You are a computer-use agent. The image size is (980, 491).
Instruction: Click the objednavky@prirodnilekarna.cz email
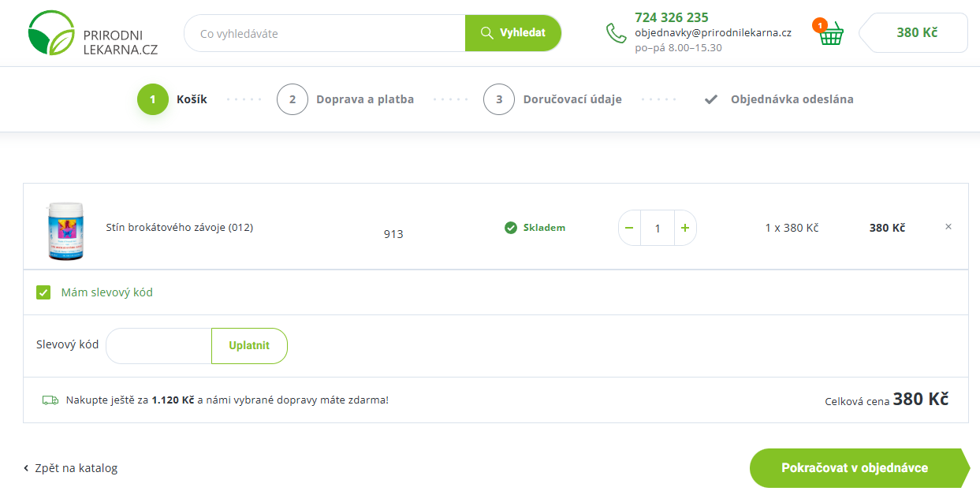coord(713,33)
